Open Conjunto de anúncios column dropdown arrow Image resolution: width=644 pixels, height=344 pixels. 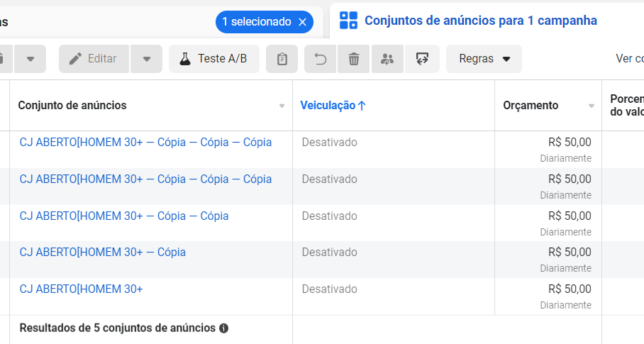(282, 106)
